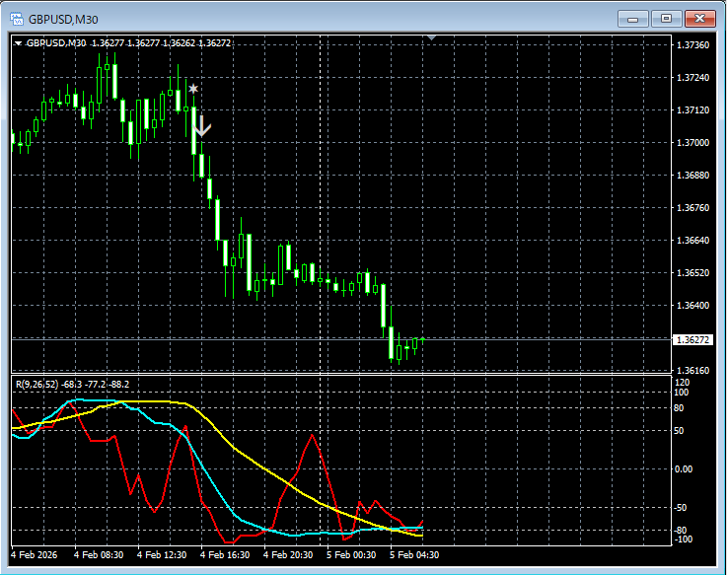728x575 pixels.
Task: Click the 1.36400 price axis label
Action: click(691, 306)
